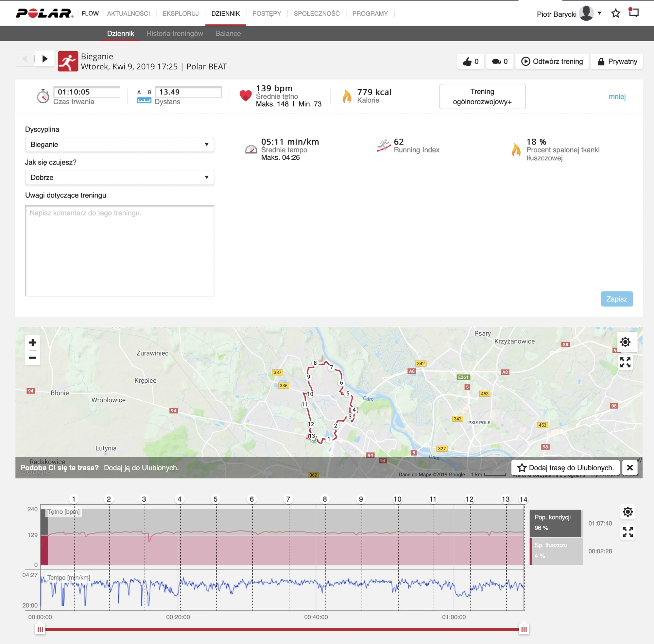Click the favorites star icon in header
Image resolution: width=654 pixels, height=644 pixels.
615,13
